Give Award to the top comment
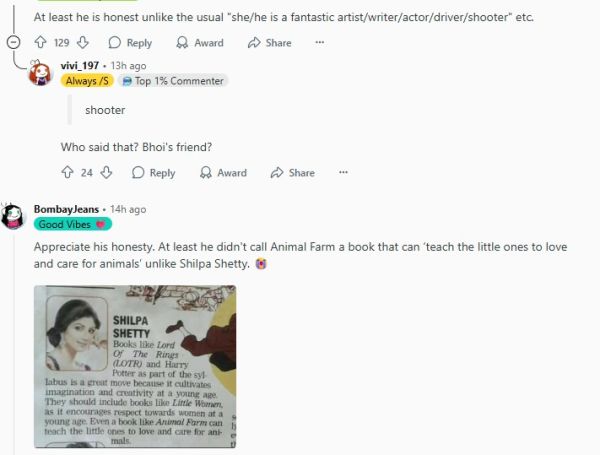The height and width of the screenshot is (455, 600). click(200, 42)
